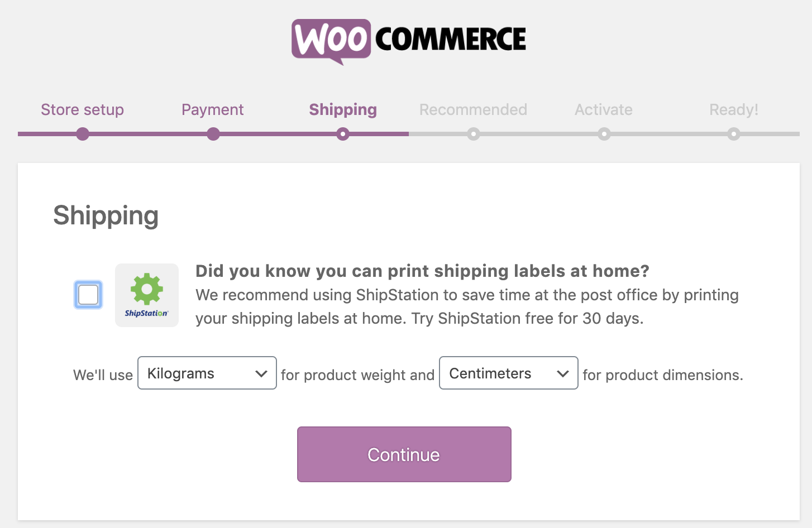Click the Shipping page heading

106,216
